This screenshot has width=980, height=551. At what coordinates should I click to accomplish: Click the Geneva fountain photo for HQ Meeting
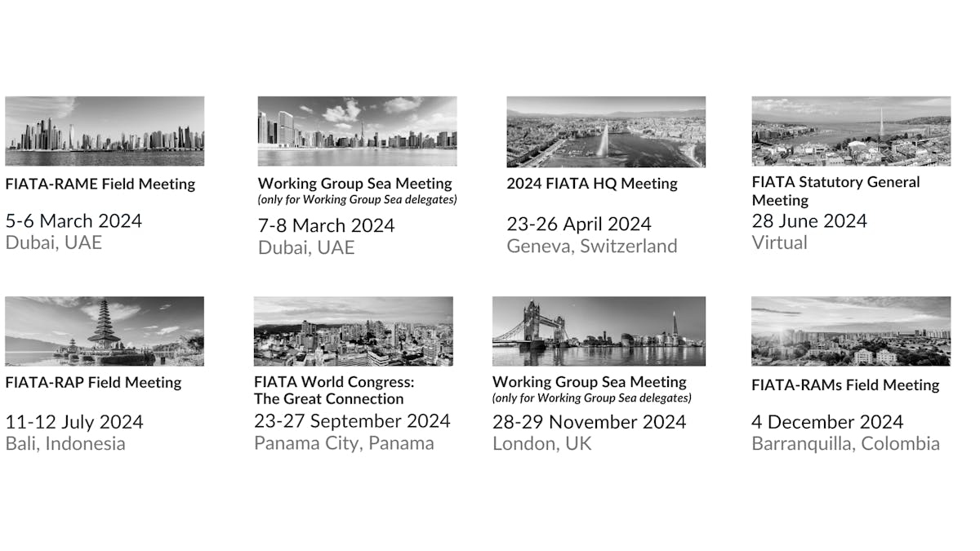pos(605,131)
